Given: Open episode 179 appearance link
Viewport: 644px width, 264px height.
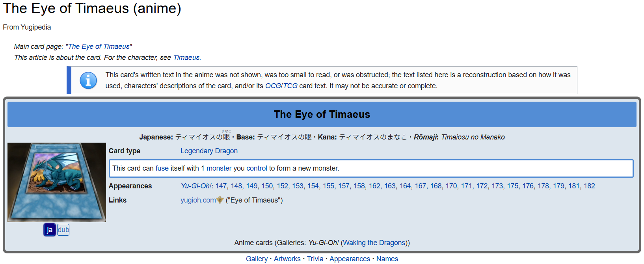Looking at the screenshot, I should [559, 186].
